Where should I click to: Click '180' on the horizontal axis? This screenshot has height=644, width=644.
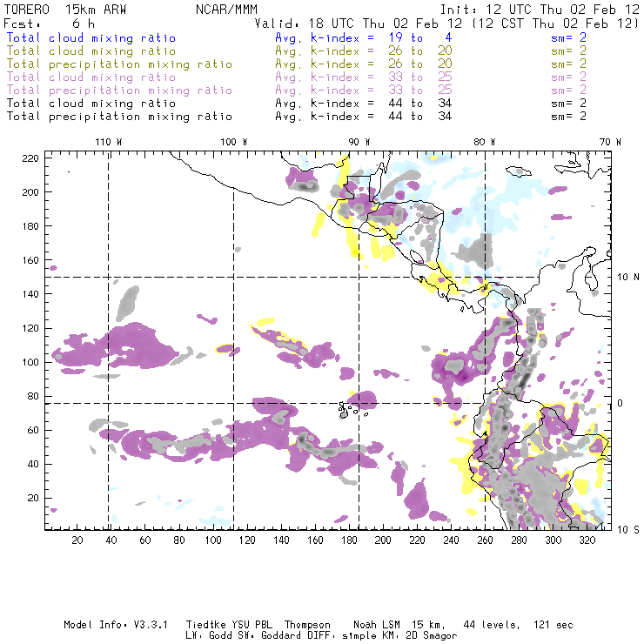(349, 540)
